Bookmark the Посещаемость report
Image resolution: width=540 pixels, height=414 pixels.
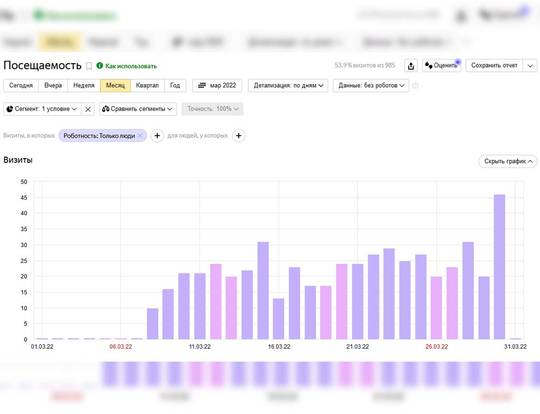click(89, 66)
